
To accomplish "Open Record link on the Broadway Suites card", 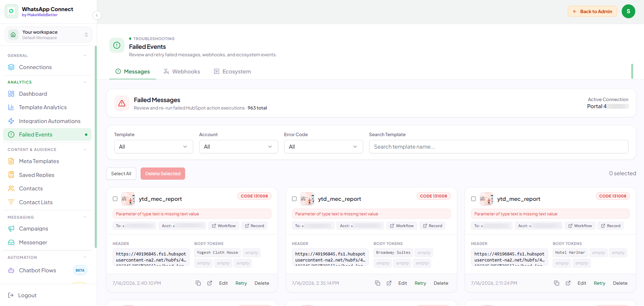I will click(x=432, y=226).
